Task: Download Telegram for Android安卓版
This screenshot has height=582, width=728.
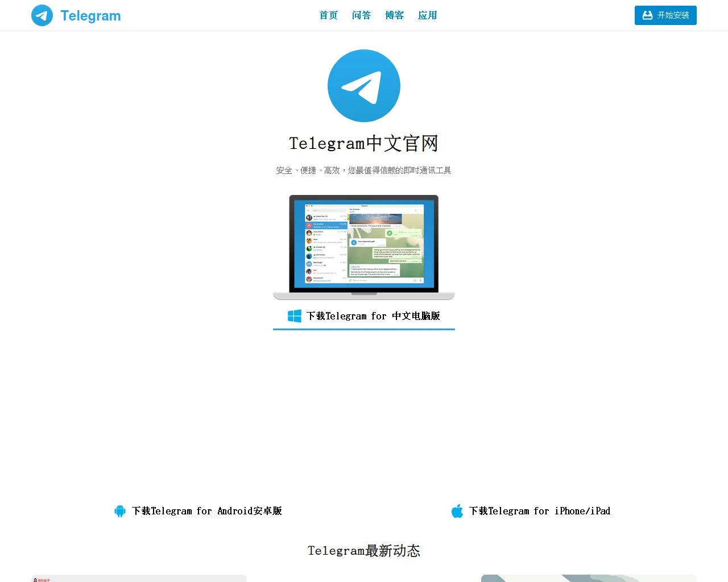Action: click(198, 511)
